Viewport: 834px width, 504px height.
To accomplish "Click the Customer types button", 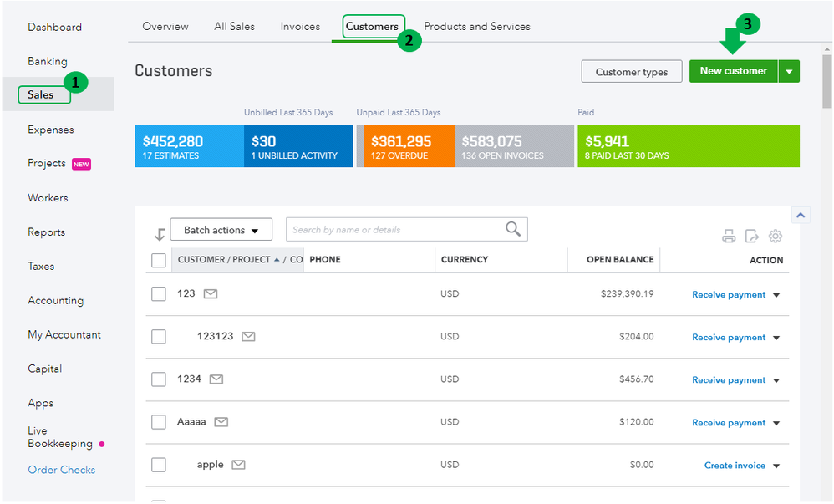I will point(632,71).
